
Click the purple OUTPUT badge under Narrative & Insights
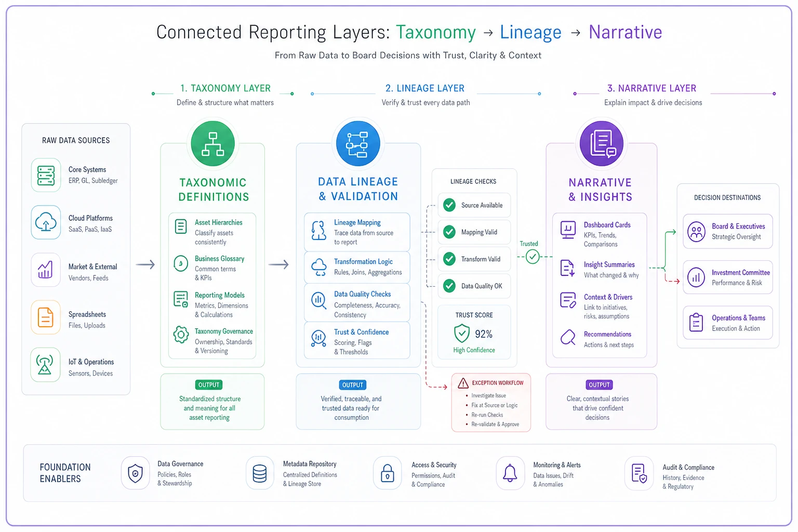point(599,385)
